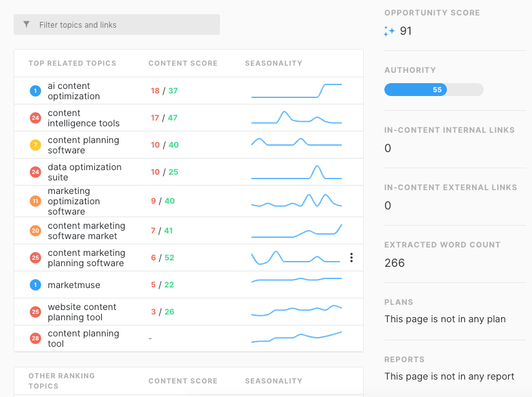Click the Authority progress bar showing 55

click(x=433, y=90)
